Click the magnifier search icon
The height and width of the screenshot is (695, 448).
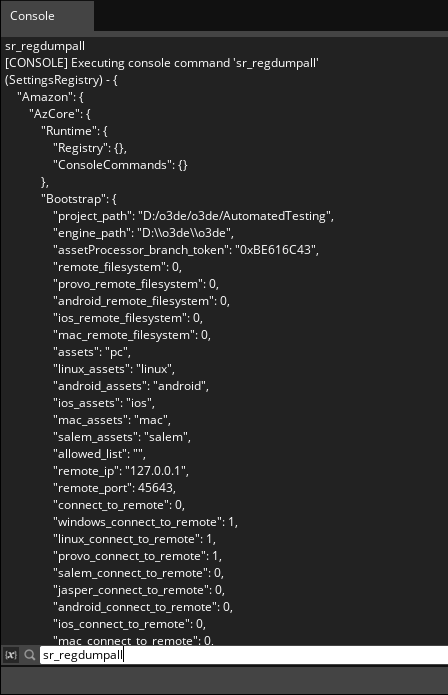pos(30,655)
